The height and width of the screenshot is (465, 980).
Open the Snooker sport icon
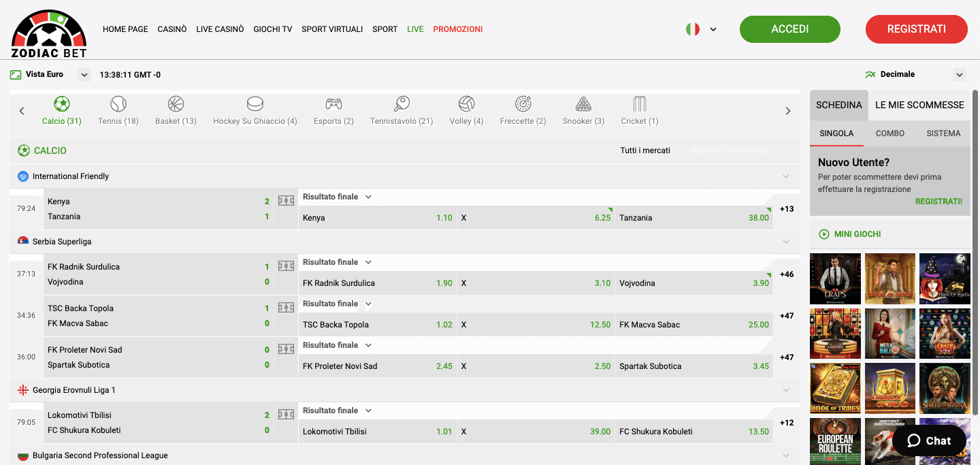point(583,104)
